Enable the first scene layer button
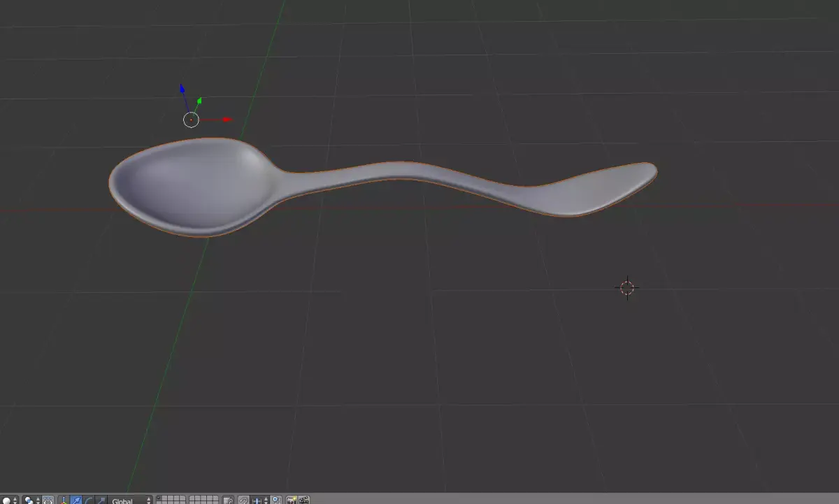 (x=159, y=498)
